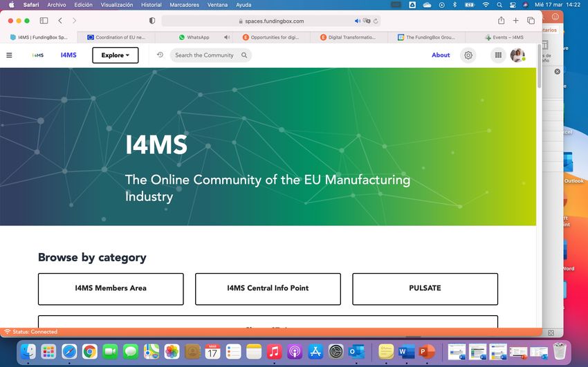Image resolution: width=588 pixels, height=367 pixels.
Task: Open the recent history clock icon
Action: pyautogui.click(x=160, y=55)
